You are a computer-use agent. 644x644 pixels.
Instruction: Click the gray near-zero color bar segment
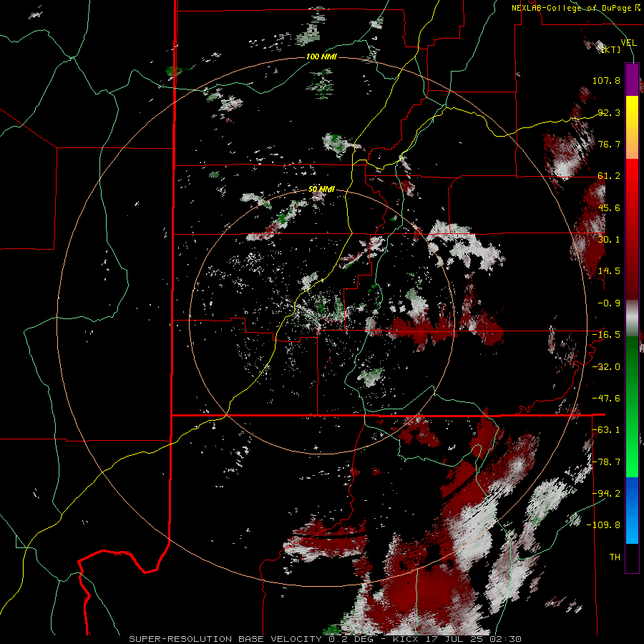[x=632, y=318]
